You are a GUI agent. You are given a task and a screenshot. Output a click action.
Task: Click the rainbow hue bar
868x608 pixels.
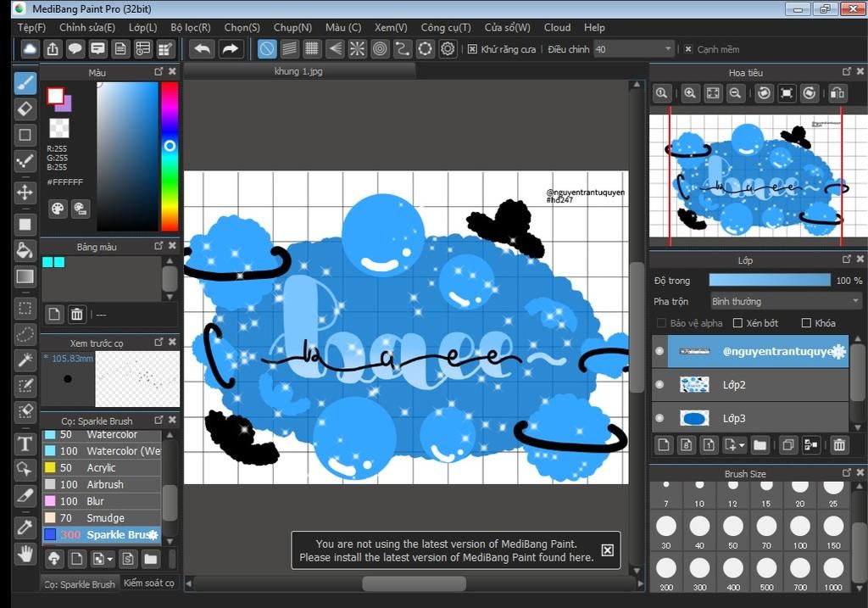pos(170,156)
